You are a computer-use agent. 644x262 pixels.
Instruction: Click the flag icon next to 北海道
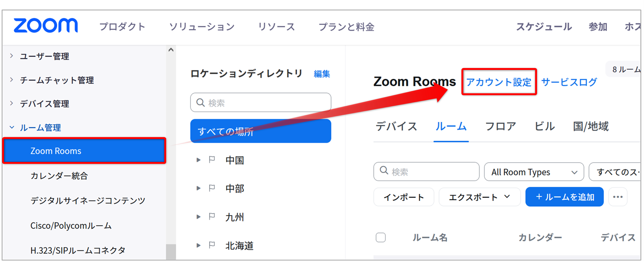pos(212,245)
